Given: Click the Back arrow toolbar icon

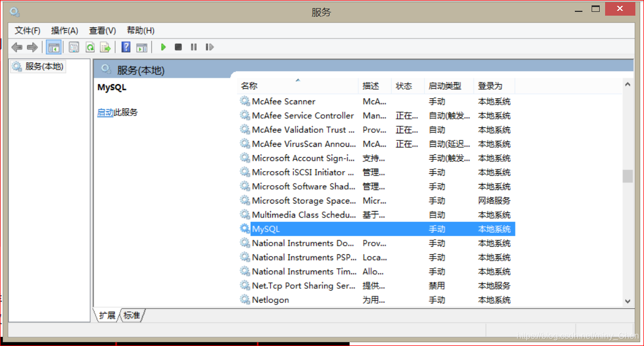Looking at the screenshot, I should point(17,47).
